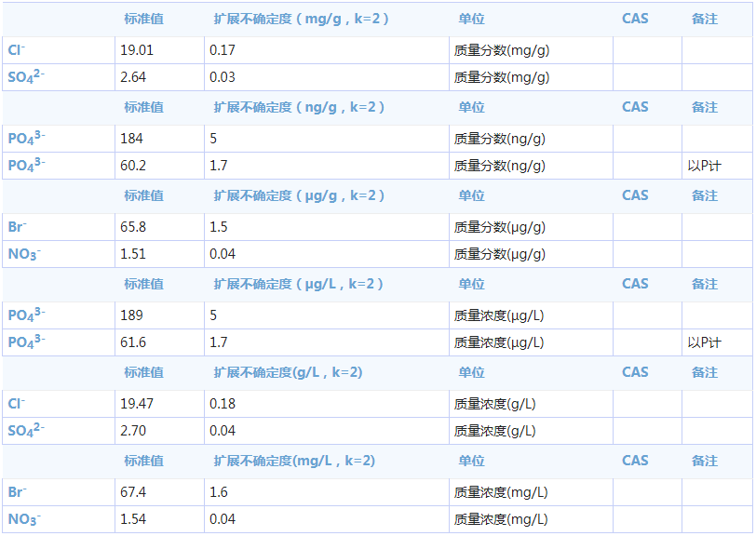Select the CAS column header in the μg/g section
The height and width of the screenshot is (536, 756).
coord(635,195)
